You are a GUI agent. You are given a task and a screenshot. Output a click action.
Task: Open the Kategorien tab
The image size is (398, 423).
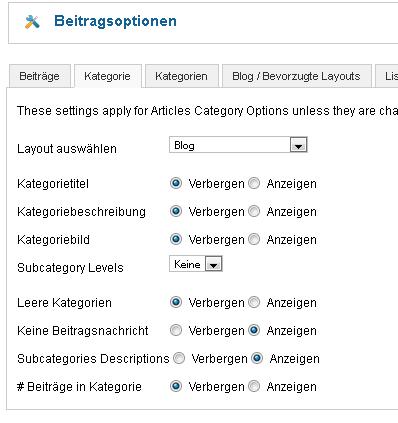point(181,76)
